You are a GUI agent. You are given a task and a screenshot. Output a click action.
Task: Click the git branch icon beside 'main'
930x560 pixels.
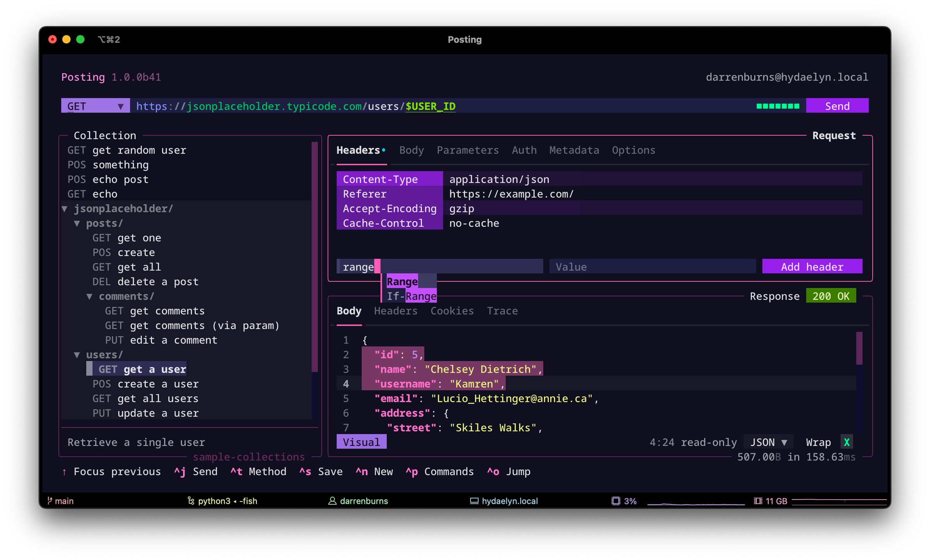pyautogui.click(x=50, y=501)
